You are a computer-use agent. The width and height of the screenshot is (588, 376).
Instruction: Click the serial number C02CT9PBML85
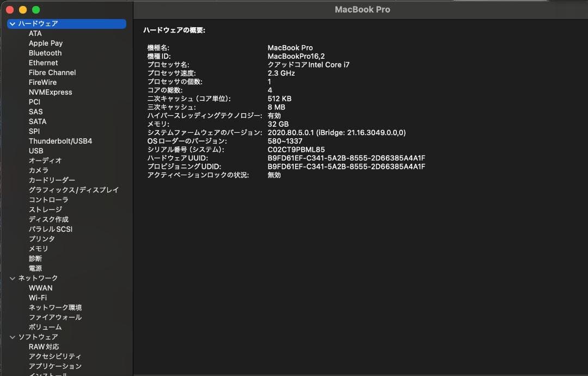(x=296, y=150)
